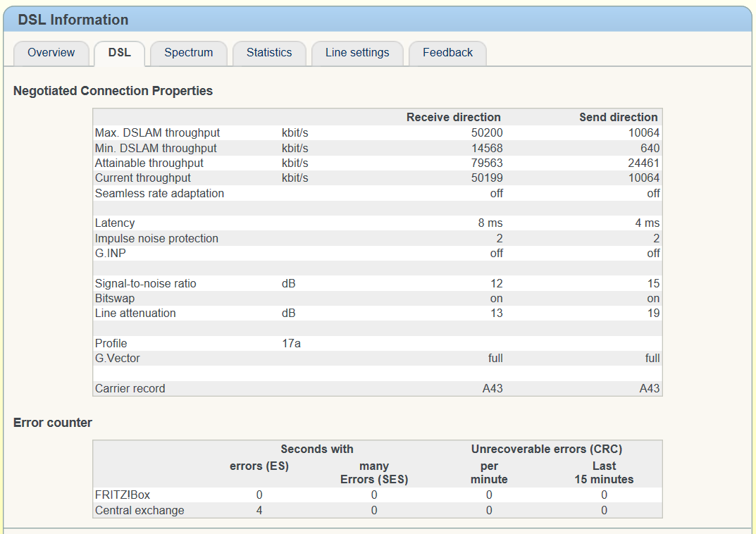Select the Profile value 17a
This screenshot has width=756, height=534.
click(291, 343)
